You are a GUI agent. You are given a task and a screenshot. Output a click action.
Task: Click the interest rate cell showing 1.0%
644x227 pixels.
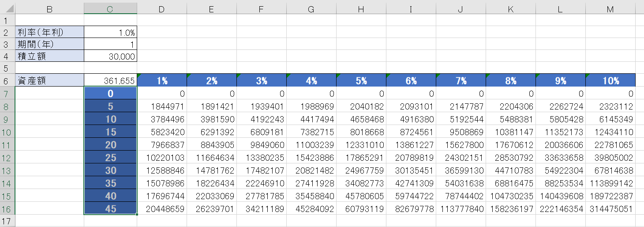click(x=110, y=32)
